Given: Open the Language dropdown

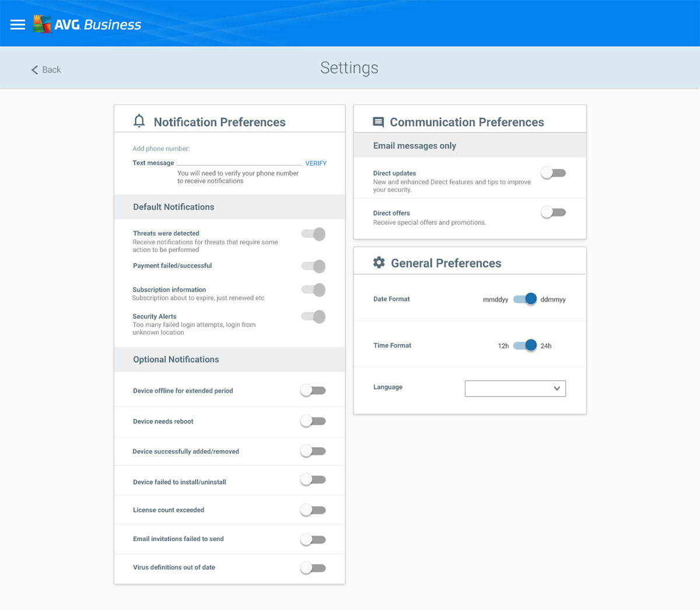Looking at the screenshot, I should coord(515,388).
